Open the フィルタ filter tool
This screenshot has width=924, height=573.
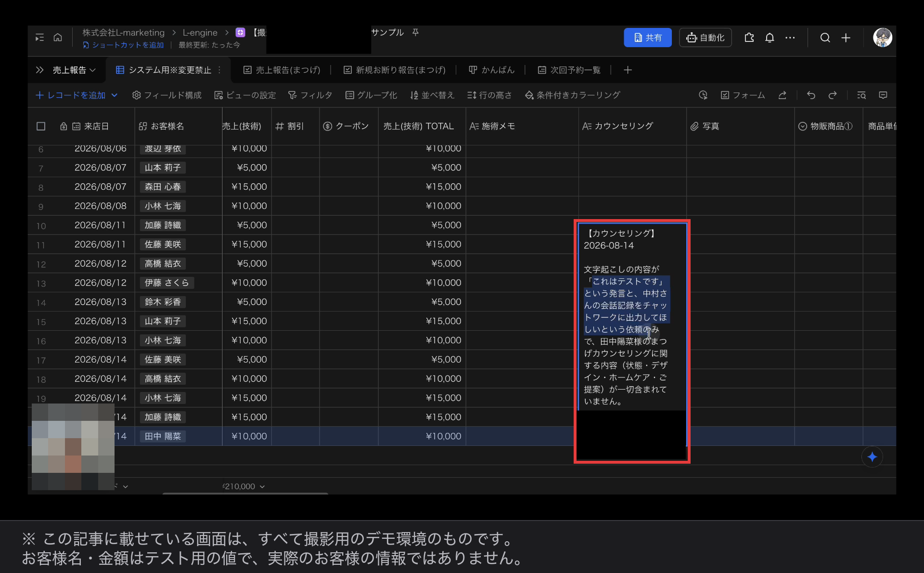[310, 95]
